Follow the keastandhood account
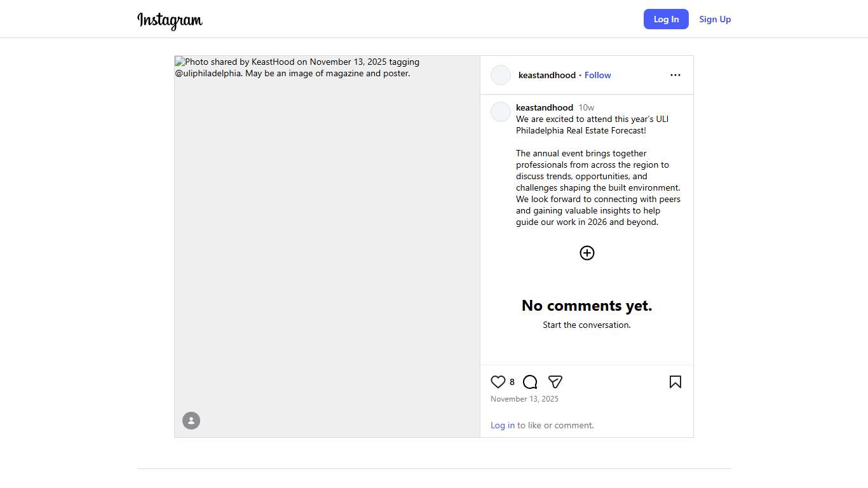The height and width of the screenshot is (488, 868). tap(597, 75)
